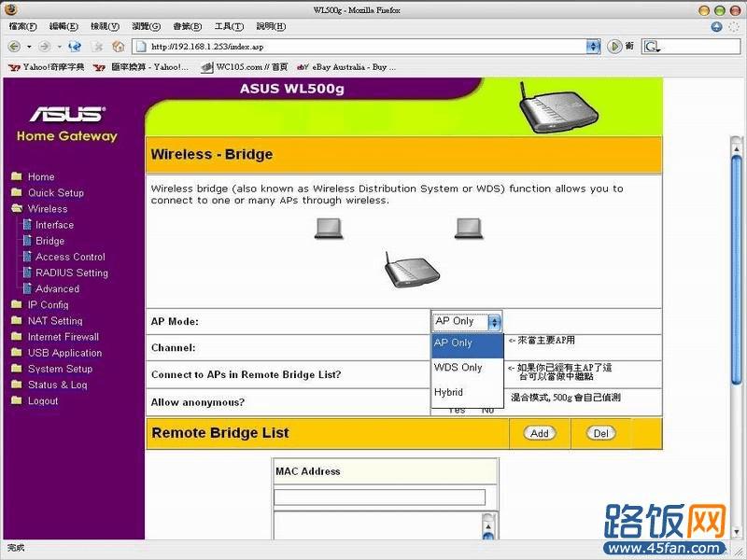The height and width of the screenshot is (560, 747).
Task: Open the 匯率換算 - Yahoo! bookmark
Action: (141, 67)
